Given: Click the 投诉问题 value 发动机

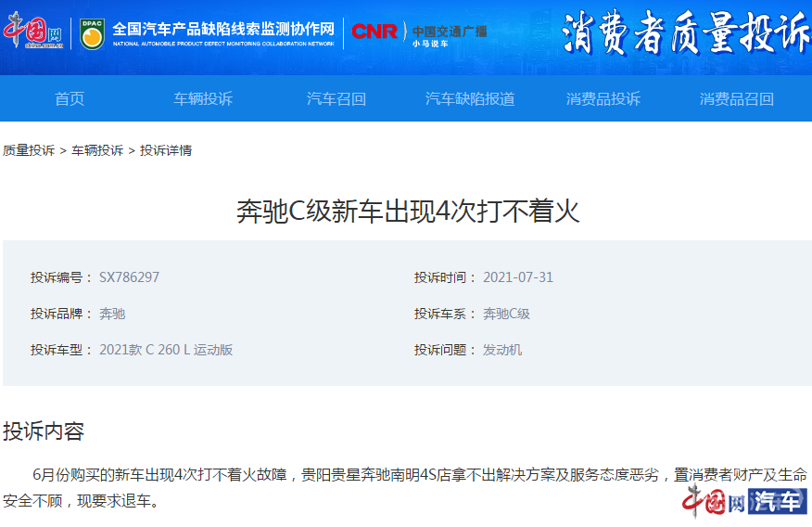Looking at the screenshot, I should tap(502, 350).
